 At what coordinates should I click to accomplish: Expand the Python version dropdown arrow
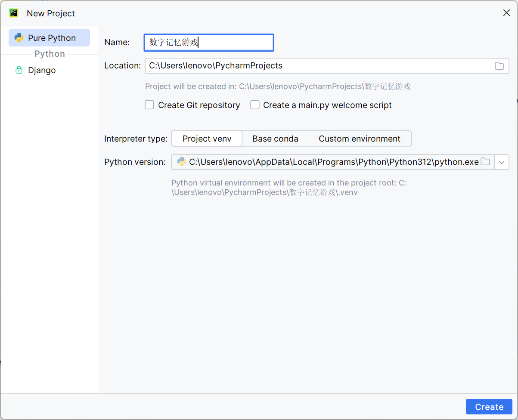click(502, 162)
